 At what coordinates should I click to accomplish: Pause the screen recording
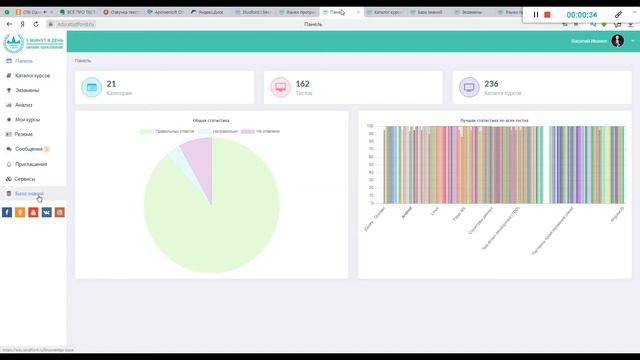[536, 15]
